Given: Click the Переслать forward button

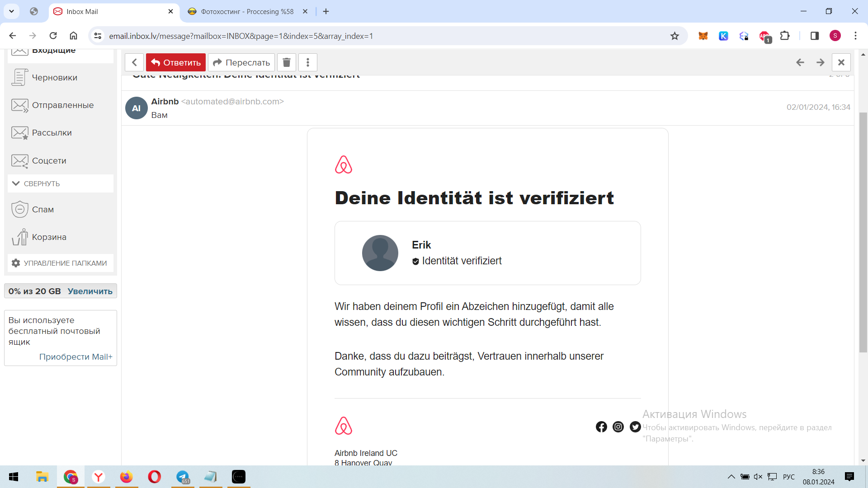Looking at the screenshot, I should click(241, 62).
